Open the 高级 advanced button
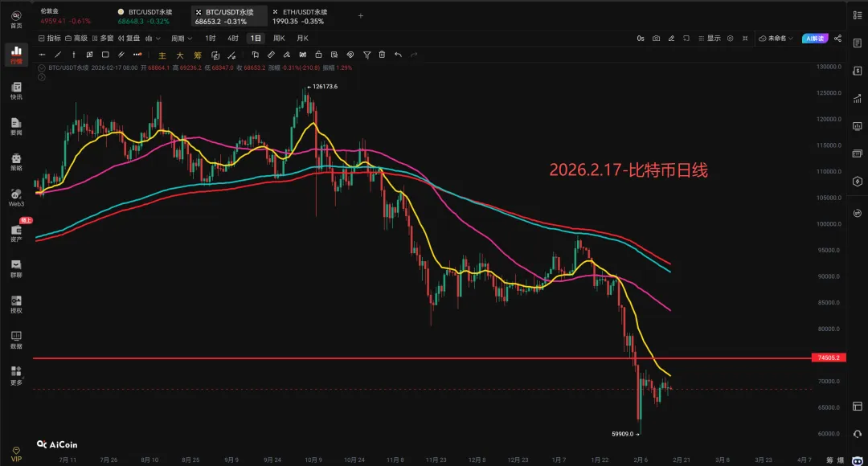This screenshot has height=466, width=868. point(76,39)
